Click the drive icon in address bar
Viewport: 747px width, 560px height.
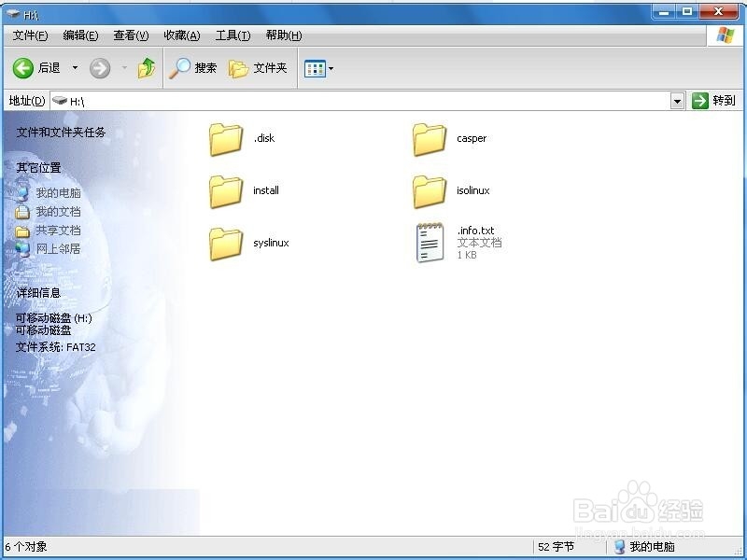60,101
